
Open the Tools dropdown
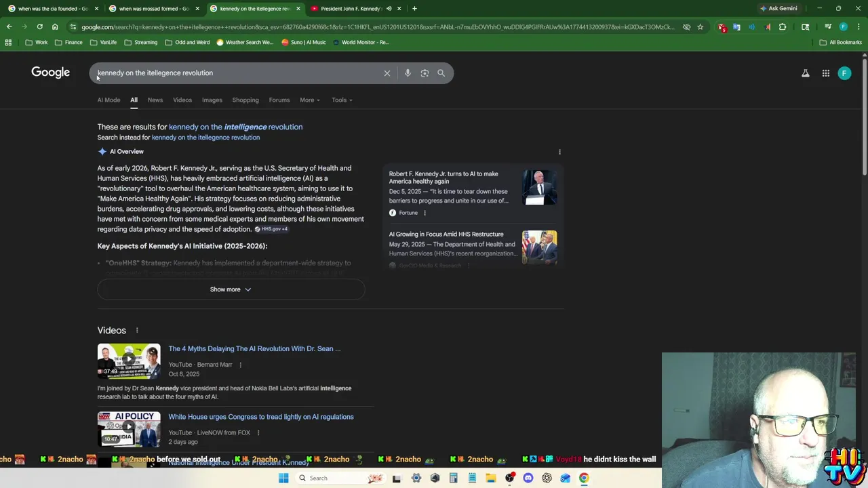click(x=342, y=100)
